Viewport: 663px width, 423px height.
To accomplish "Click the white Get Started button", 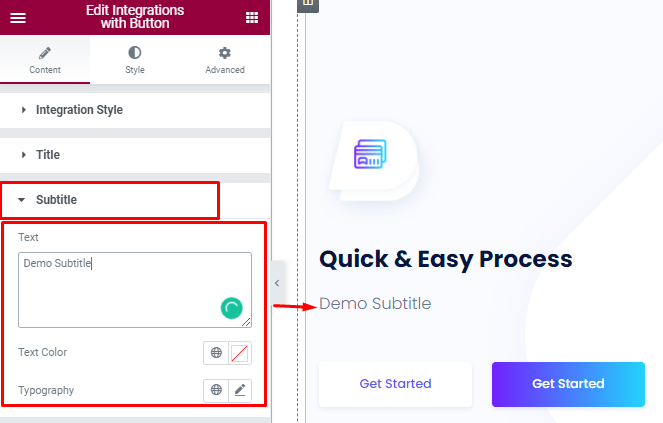I will coord(395,384).
